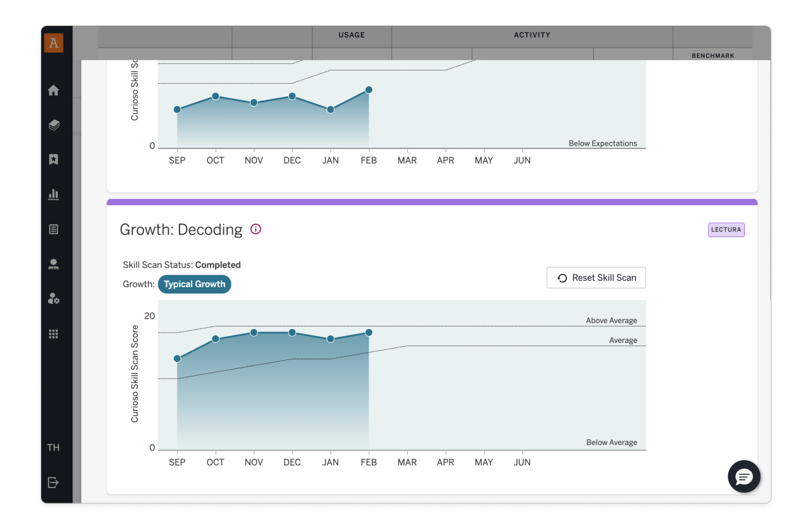The image size is (812, 530).
Task: Select the USAGE column header
Action: pyautogui.click(x=351, y=35)
